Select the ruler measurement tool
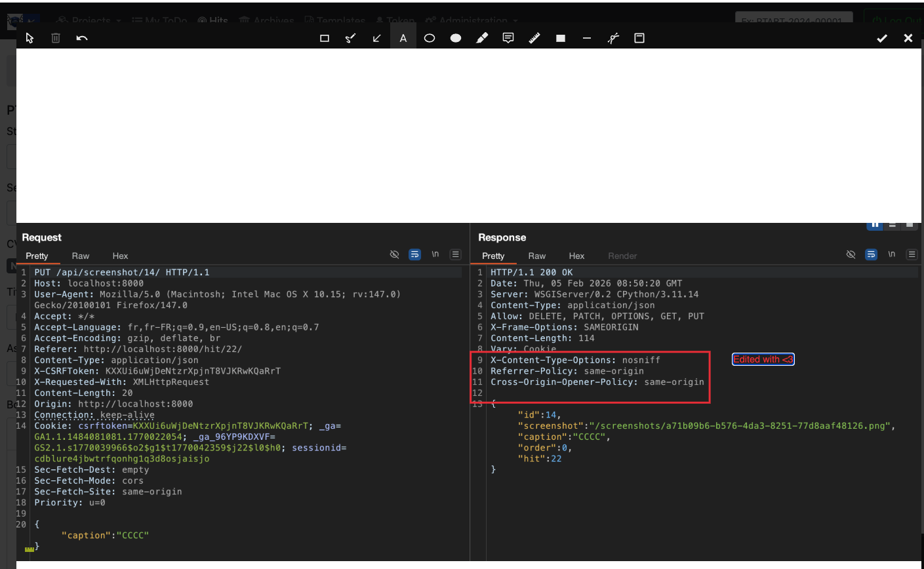The image size is (924, 569). 534,38
